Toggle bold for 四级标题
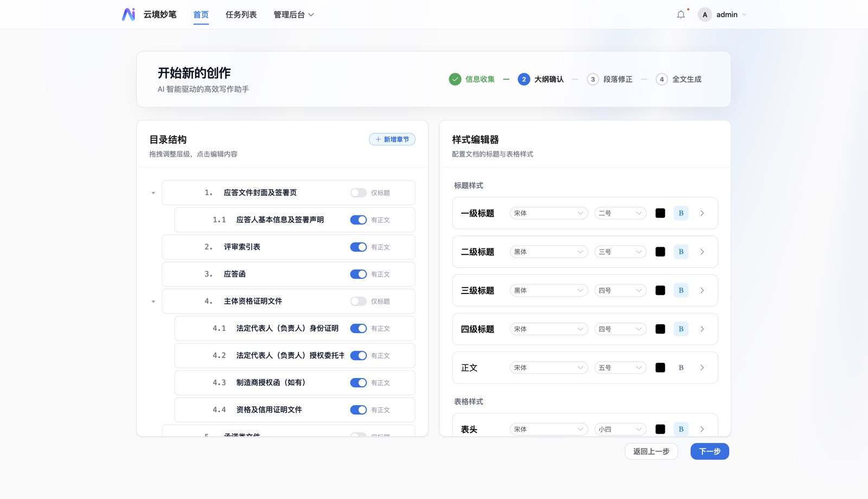This screenshot has height=499, width=868. point(681,329)
